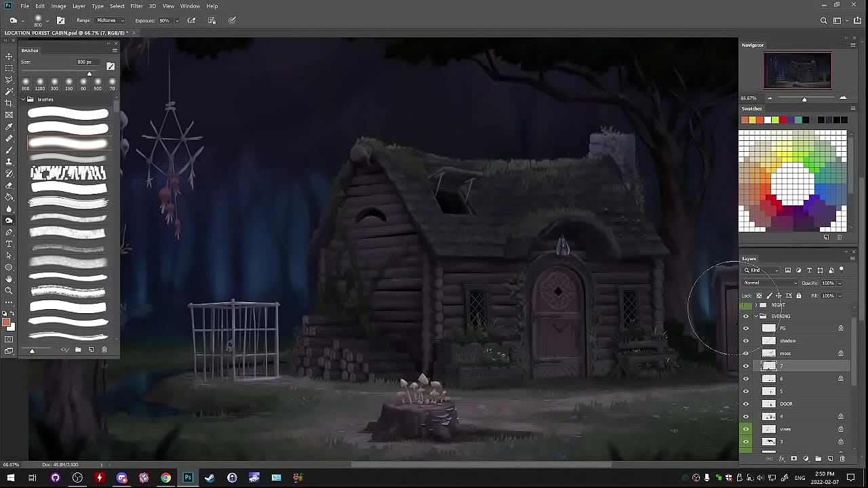This screenshot has height=488, width=868.
Task: Hide the vines layer
Action: click(x=746, y=429)
